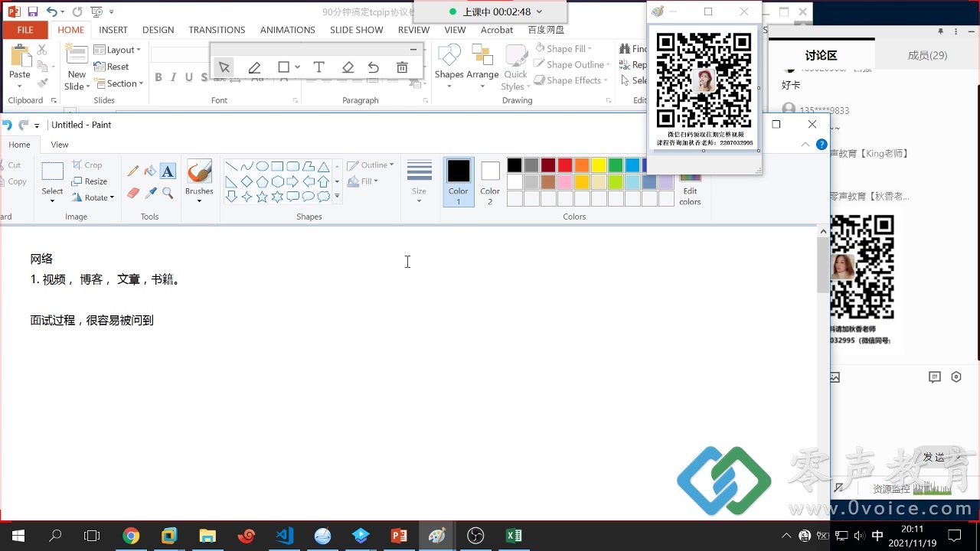Viewport: 980px width, 551px height.
Task: Expand the Rotate dropdown
Action: (93, 197)
